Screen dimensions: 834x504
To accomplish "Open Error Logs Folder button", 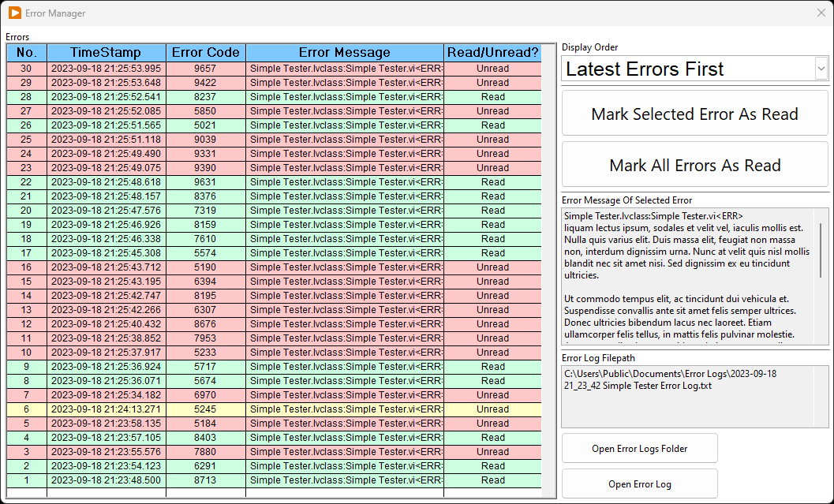I will pyautogui.click(x=639, y=448).
